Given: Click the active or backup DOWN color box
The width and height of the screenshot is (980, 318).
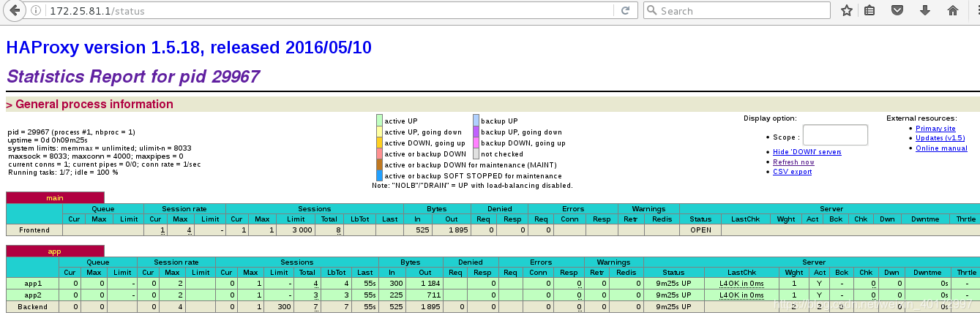Looking at the screenshot, I should point(379,154).
